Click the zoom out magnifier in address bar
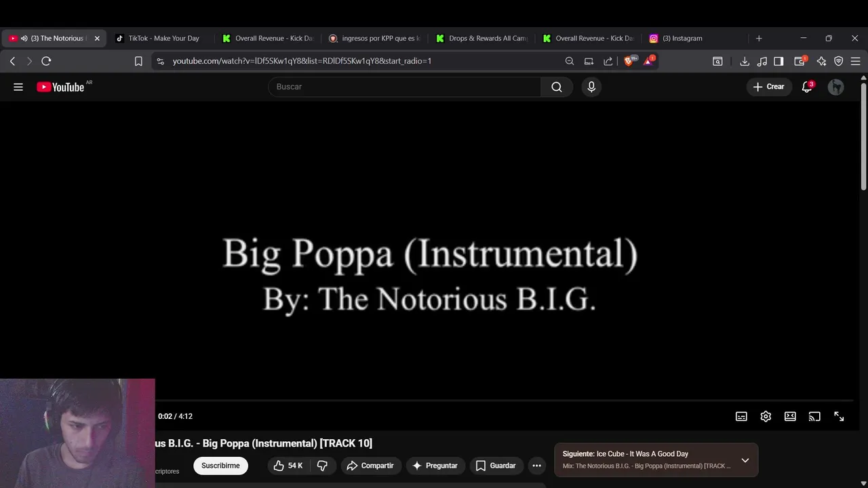The width and height of the screenshot is (868, 488). 570,61
